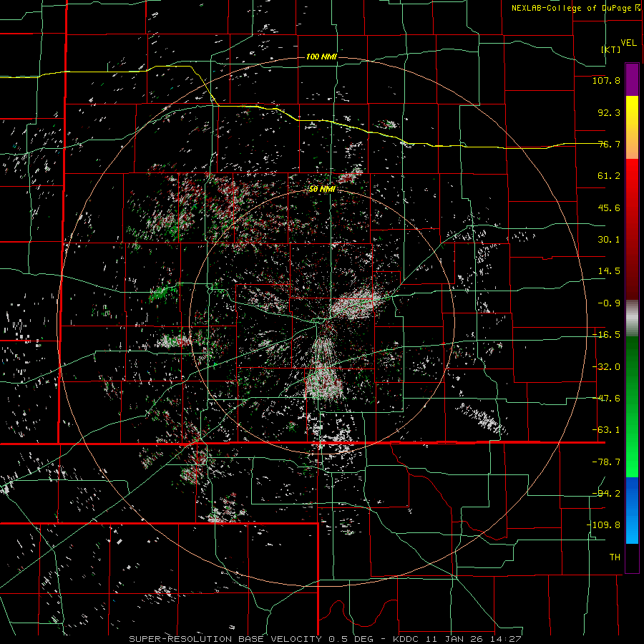Click the 50 NMI range ring label
The image size is (644, 644).
point(323,189)
